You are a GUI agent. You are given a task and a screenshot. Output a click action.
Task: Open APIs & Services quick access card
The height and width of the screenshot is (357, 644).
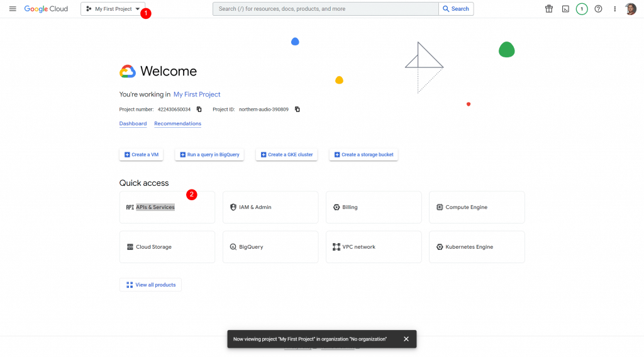(167, 207)
